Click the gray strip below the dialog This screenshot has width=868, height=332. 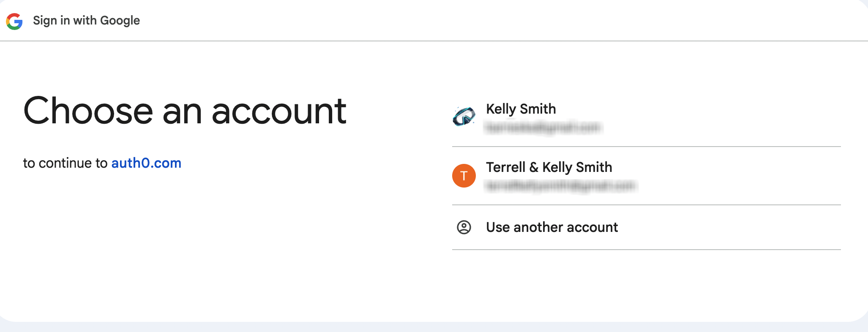[434, 327]
